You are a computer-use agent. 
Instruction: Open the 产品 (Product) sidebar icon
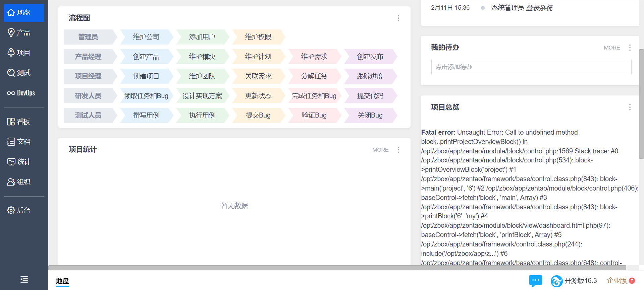[x=11, y=32]
